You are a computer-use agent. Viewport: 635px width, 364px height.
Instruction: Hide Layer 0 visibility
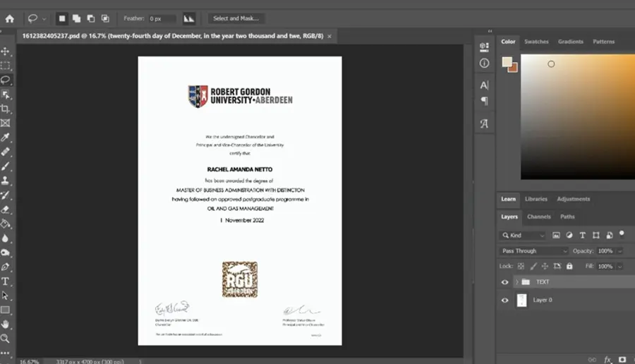(x=504, y=301)
